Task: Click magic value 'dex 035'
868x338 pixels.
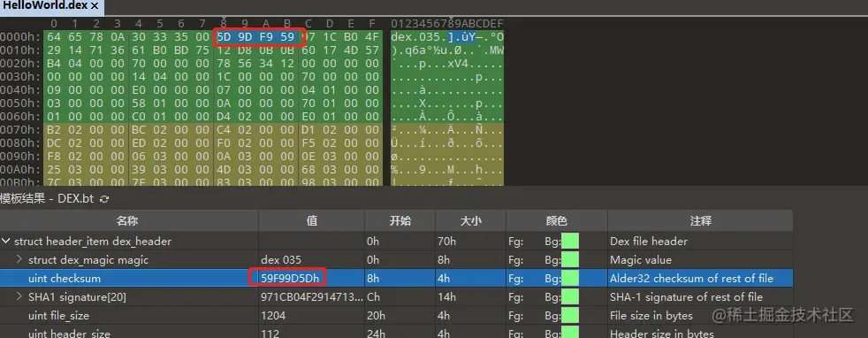Action: (281, 260)
